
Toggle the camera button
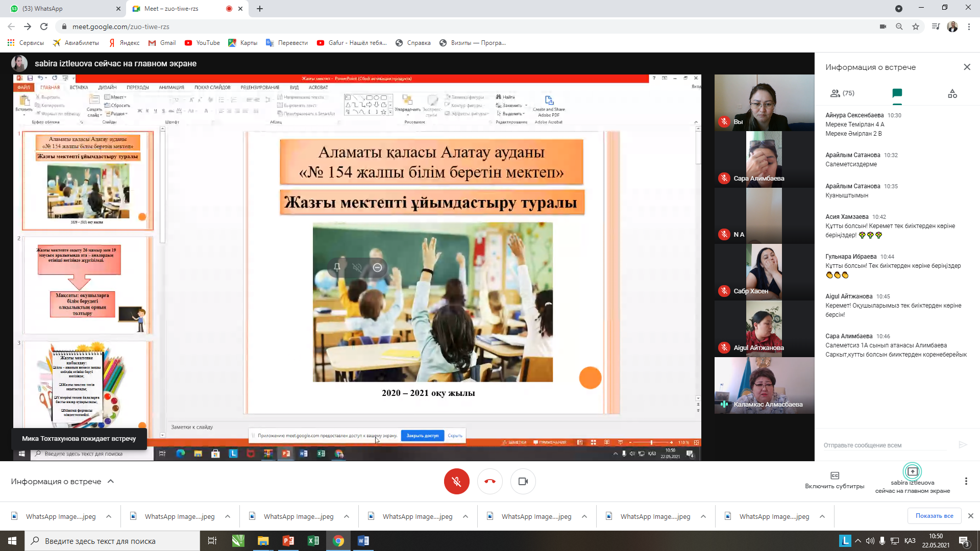pos(523,481)
